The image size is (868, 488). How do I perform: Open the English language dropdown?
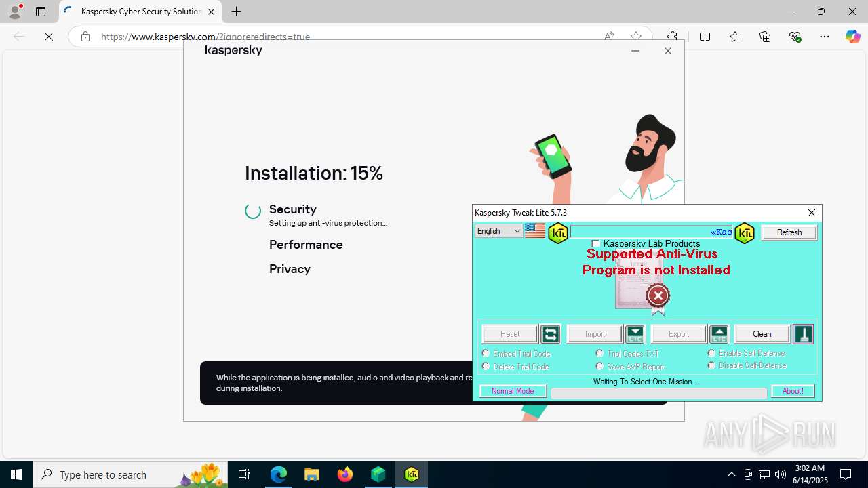498,231
